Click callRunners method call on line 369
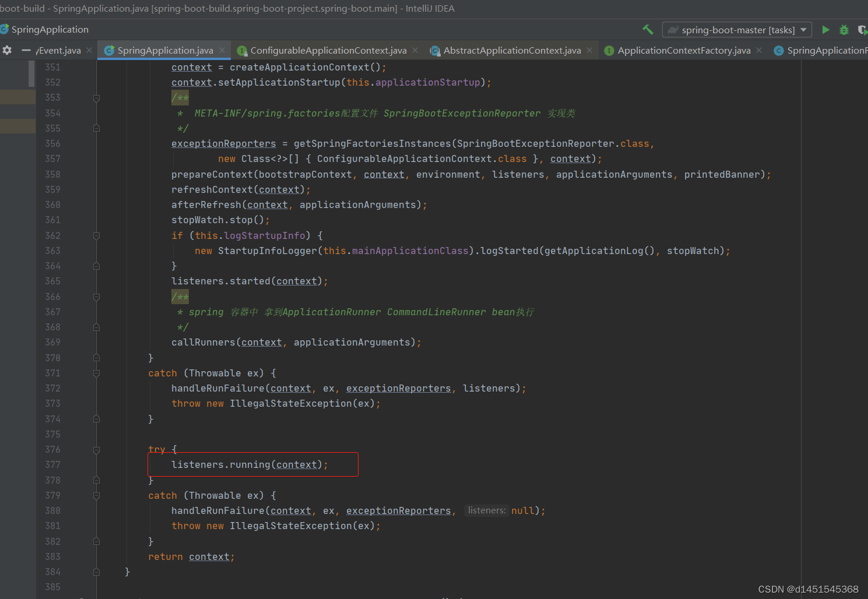Viewport: 868px width, 599px height. tap(203, 342)
